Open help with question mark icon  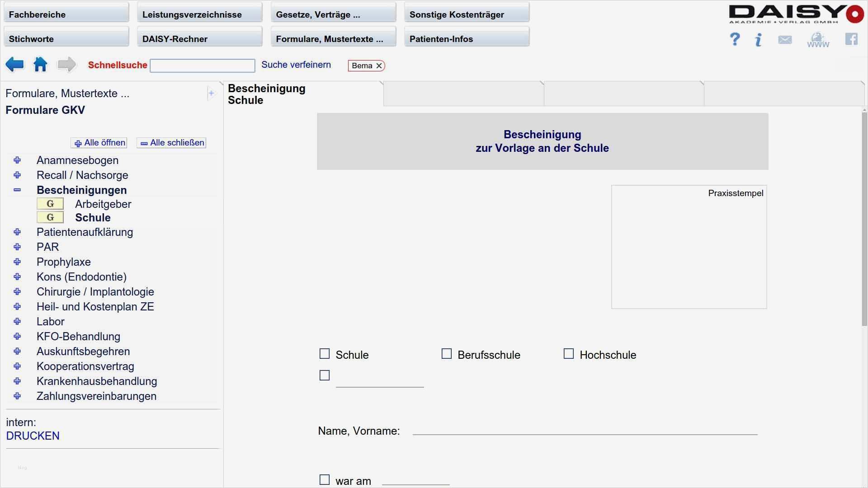[735, 39]
